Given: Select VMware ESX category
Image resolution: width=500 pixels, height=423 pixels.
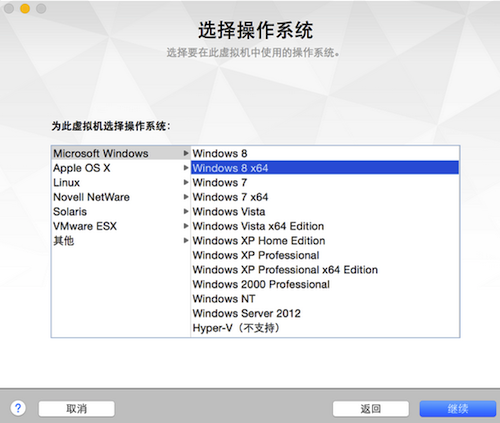Looking at the screenshot, I should (x=121, y=226).
